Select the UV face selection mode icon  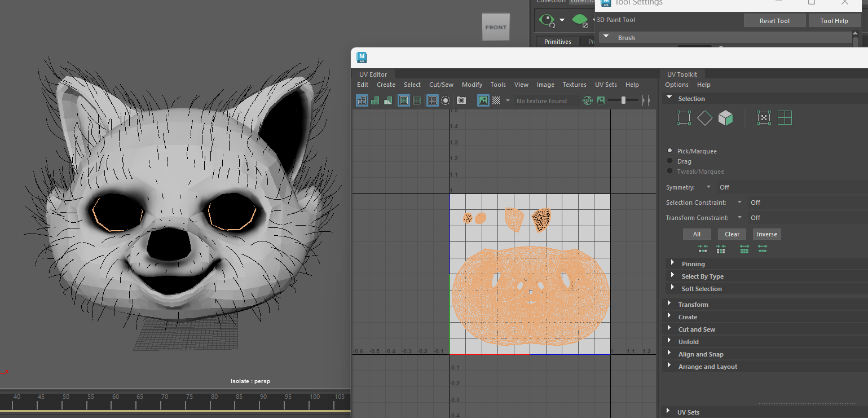point(725,117)
